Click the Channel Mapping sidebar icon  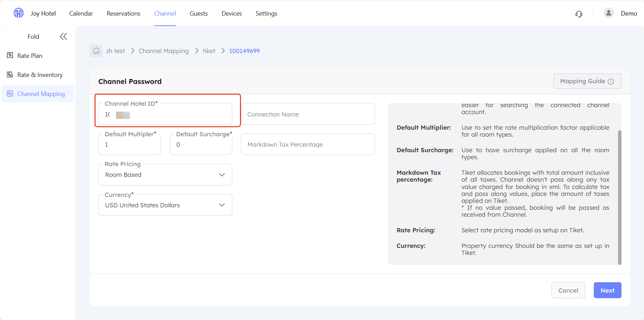tap(10, 94)
